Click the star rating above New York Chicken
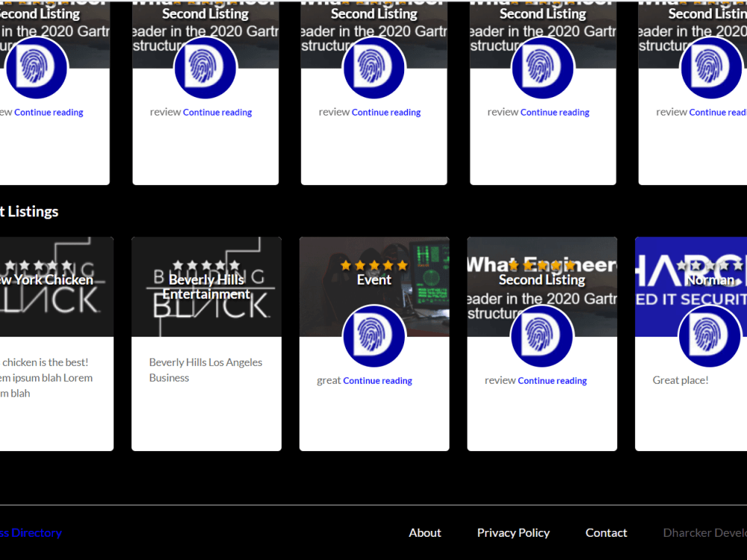The image size is (747, 560). tap(38, 265)
